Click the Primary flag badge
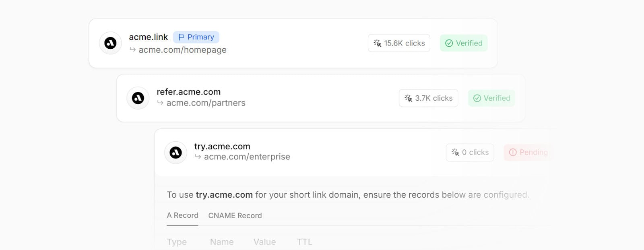 (196, 37)
